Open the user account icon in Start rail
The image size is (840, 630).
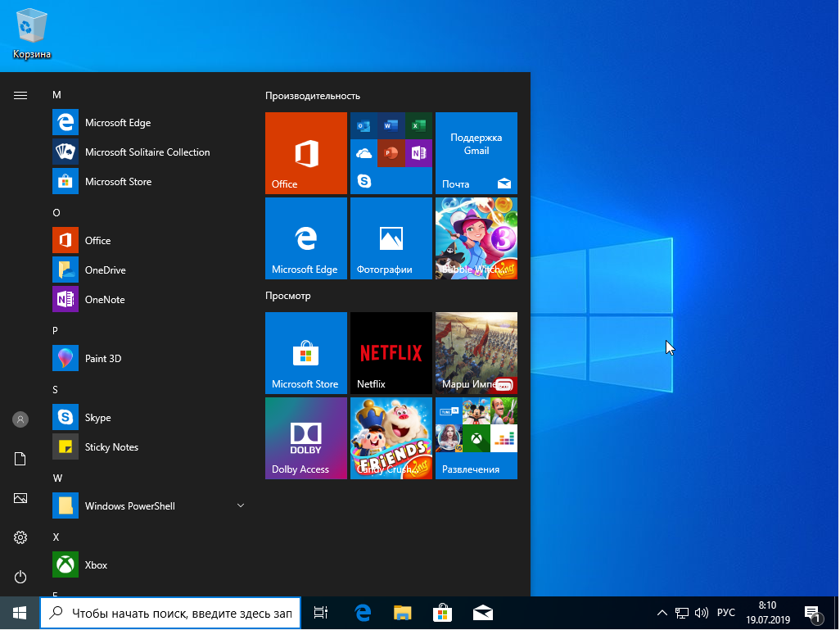coord(20,419)
